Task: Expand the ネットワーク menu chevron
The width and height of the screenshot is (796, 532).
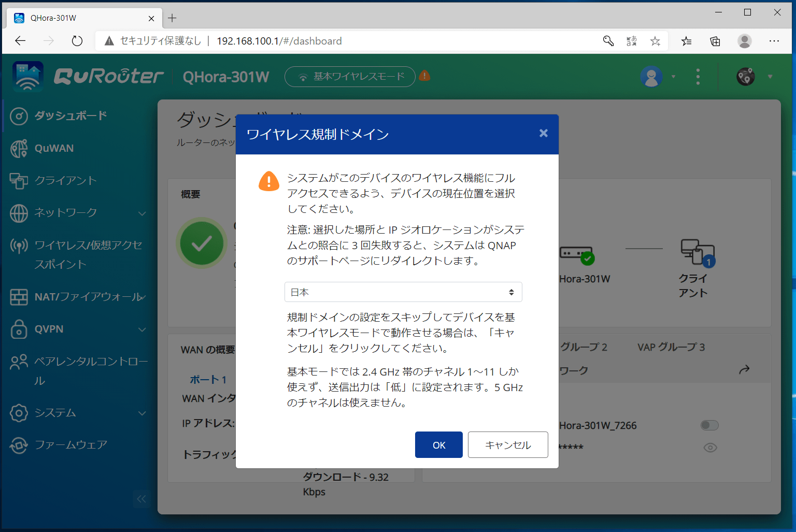Action: click(x=142, y=213)
